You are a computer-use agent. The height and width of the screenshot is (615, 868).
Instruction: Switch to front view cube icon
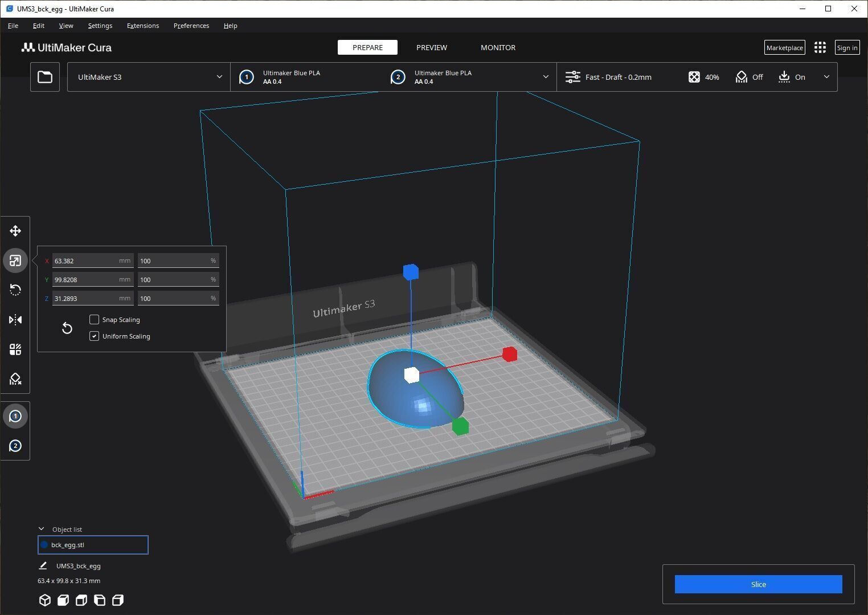tap(63, 600)
